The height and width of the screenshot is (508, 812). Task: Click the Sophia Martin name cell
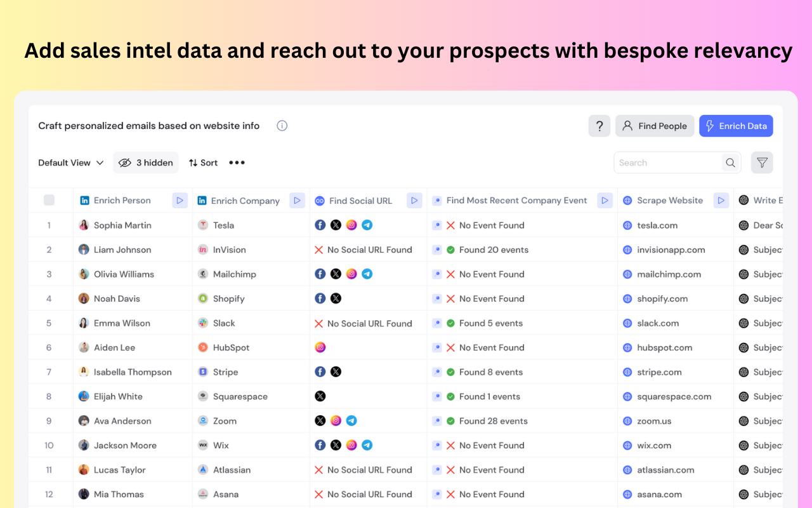point(133,225)
